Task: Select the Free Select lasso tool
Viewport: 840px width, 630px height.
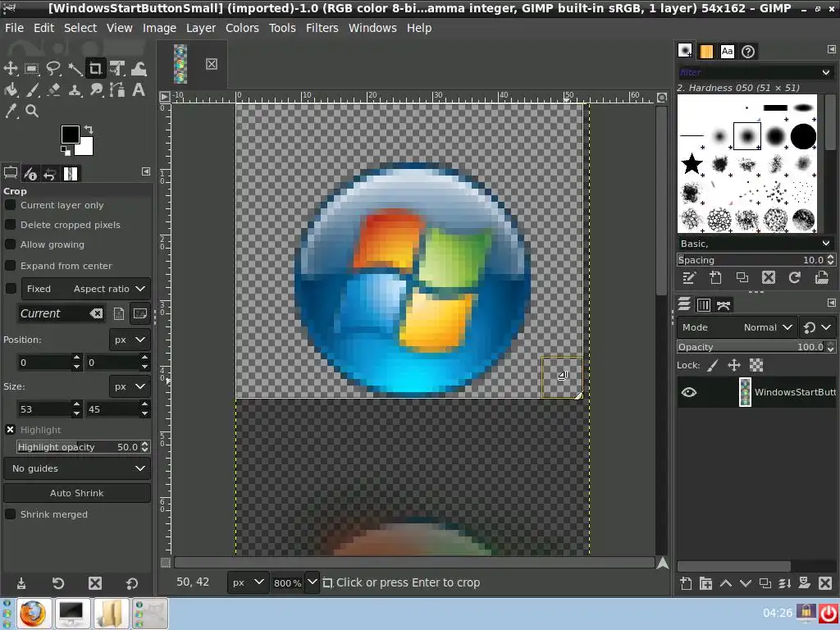Action: coord(53,69)
